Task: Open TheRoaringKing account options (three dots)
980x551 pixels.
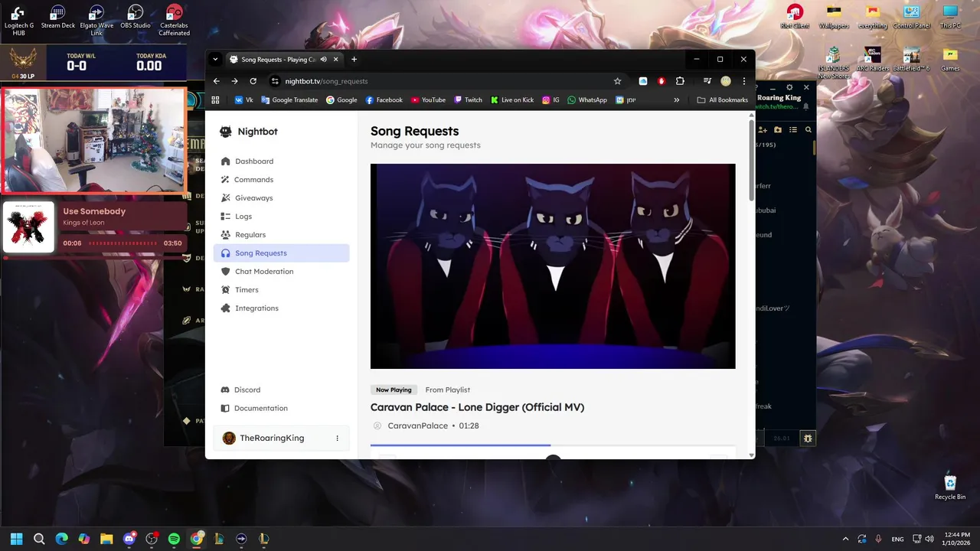Action: pyautogui.click(x=337, y=438)
